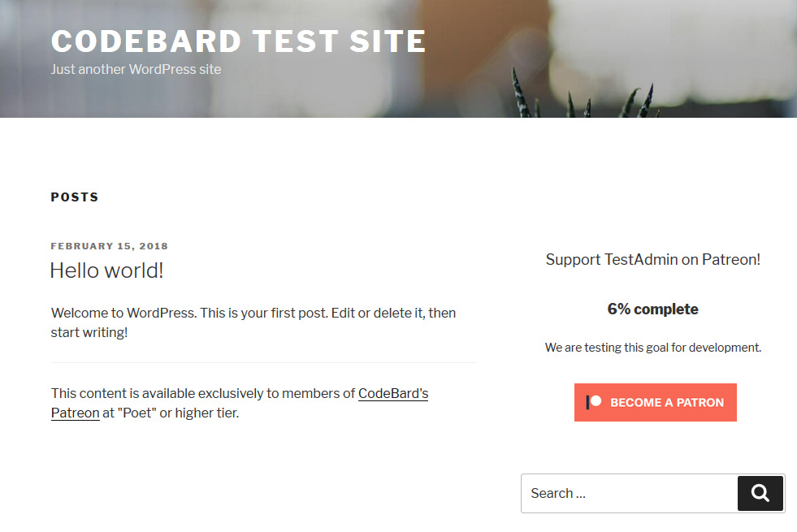The width and height of the screenshot is (797, 532).
Task: Click the magnifying glass search button
Action: coord(760,493)
